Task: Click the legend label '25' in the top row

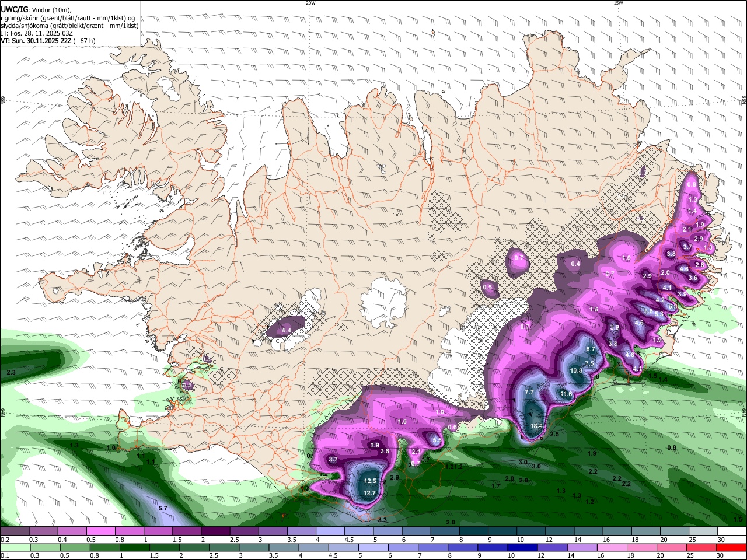Action: (x=692, y=540)
